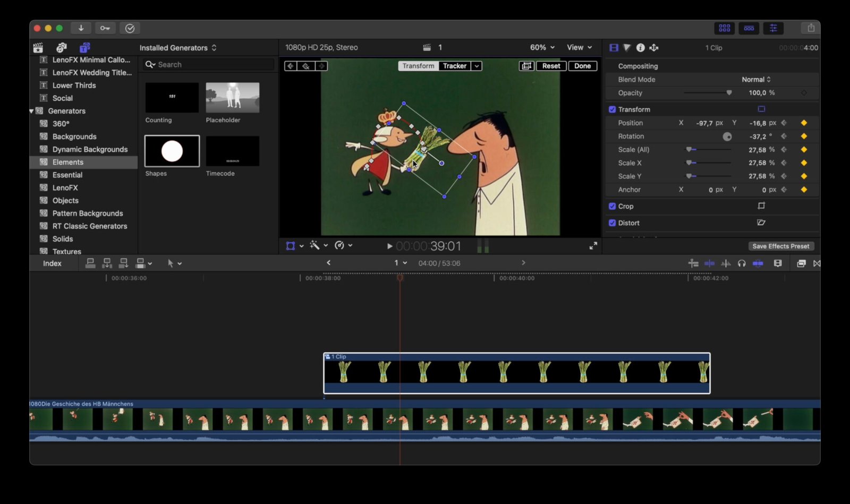850x504 pixels.
Task: Open the 60% zoom dropdown
Action: [542, 47]
